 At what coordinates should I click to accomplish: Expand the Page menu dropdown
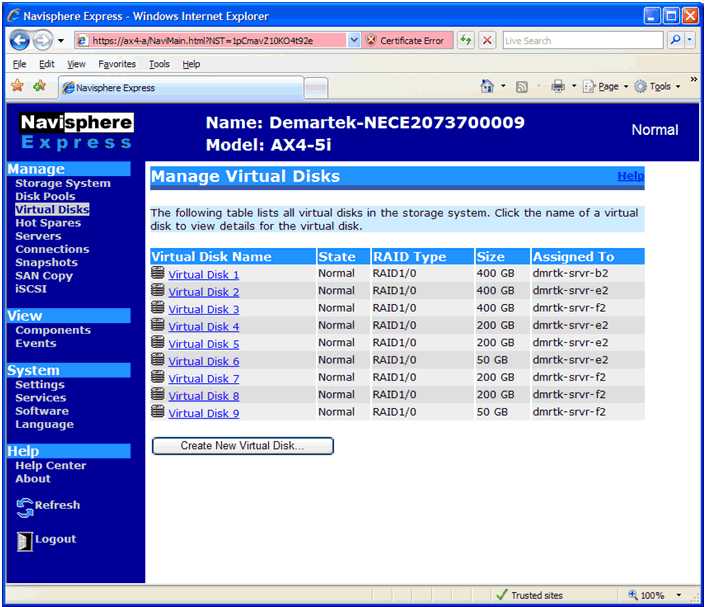pos(606,87)
